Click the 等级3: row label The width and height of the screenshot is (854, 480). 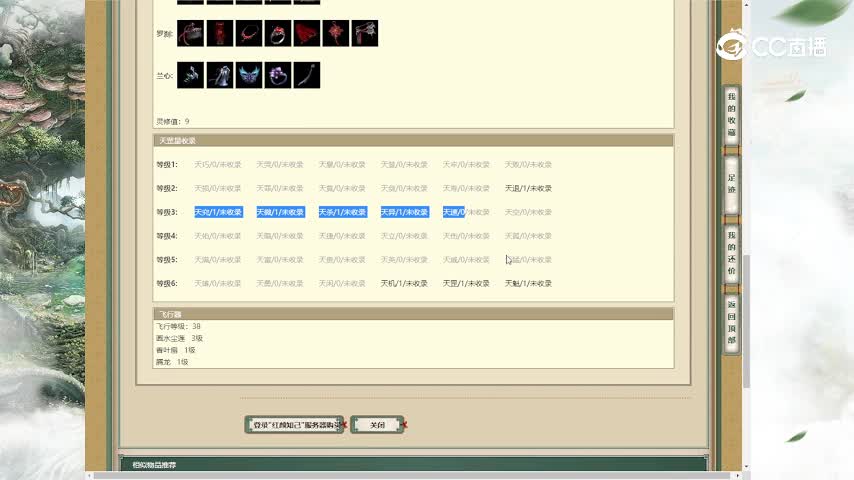click(x=167, y=212)
